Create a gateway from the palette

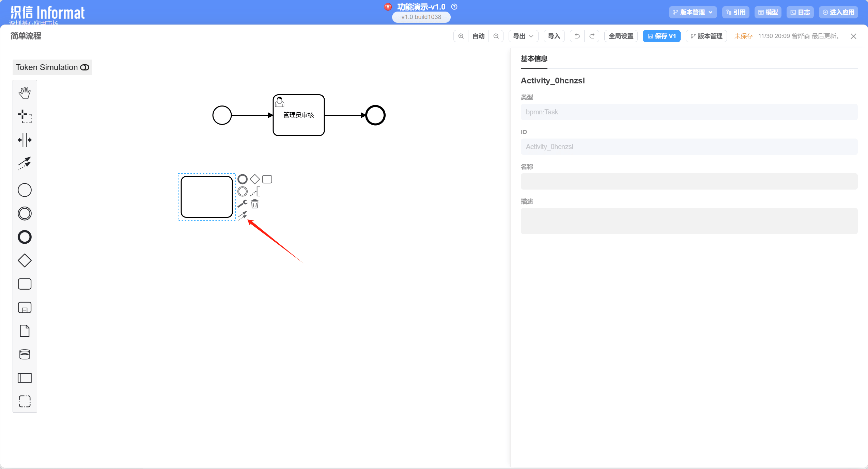[x=25, y=261]
